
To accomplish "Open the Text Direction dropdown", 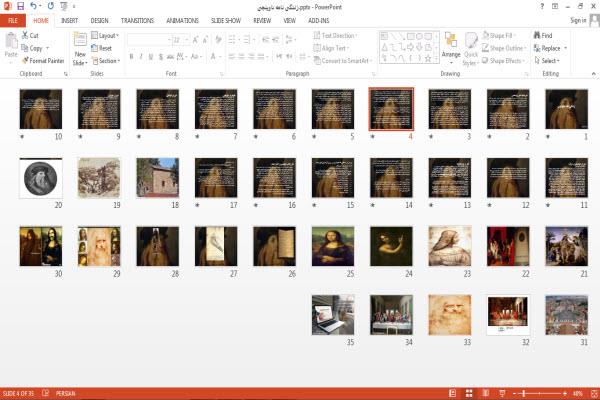I will (x=335, y=36).
